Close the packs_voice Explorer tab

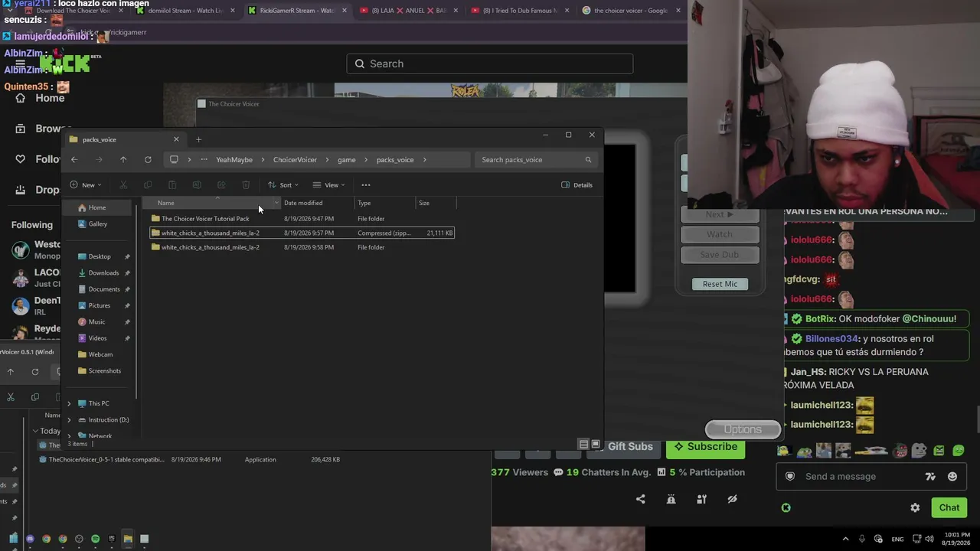[176, 139]
